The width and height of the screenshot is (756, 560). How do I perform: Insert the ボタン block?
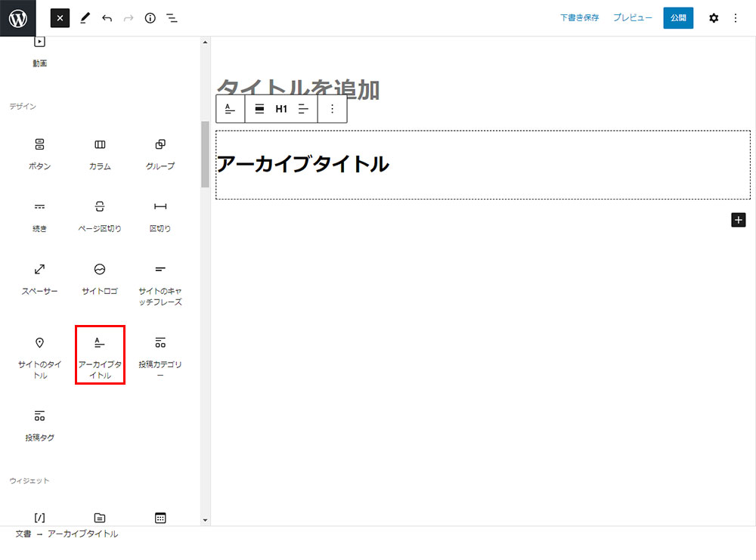39,153
